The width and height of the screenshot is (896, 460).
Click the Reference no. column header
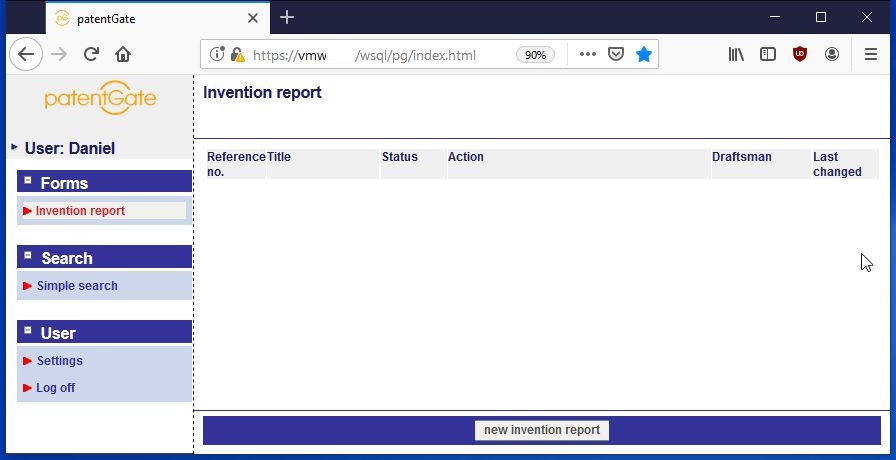point(236,164)
